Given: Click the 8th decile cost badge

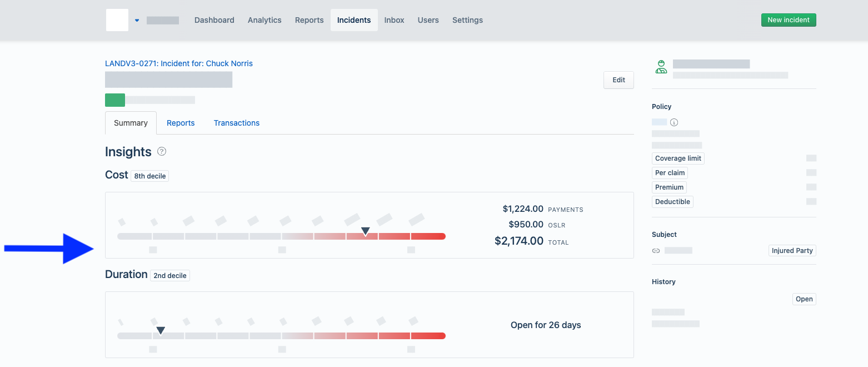Looking at the screenshot, I should coord(150,176).
